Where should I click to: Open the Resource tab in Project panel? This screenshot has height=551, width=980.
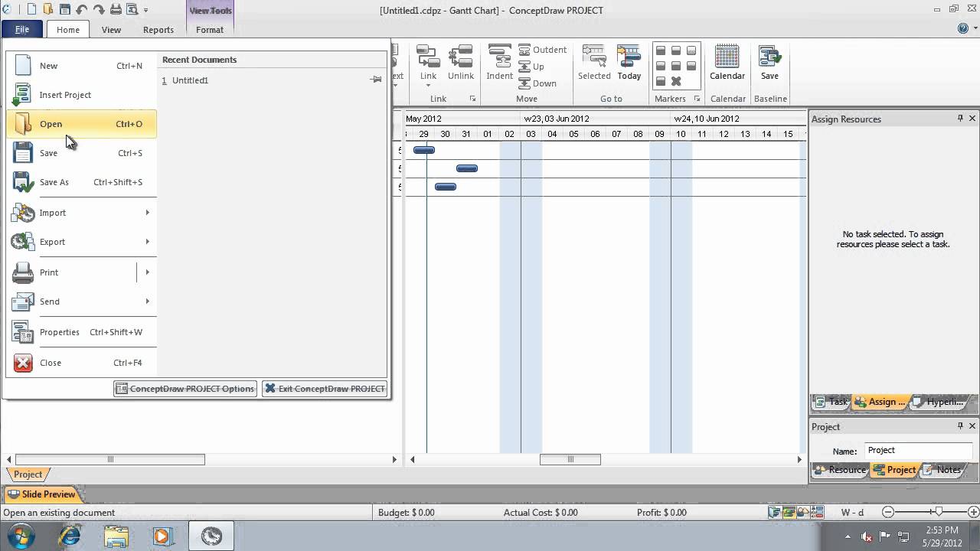point(840,470)
